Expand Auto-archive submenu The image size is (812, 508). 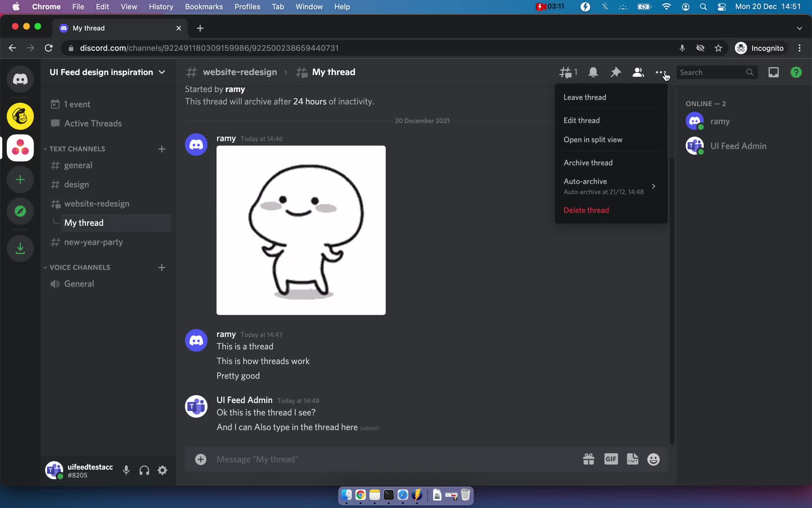pos(611,186)
